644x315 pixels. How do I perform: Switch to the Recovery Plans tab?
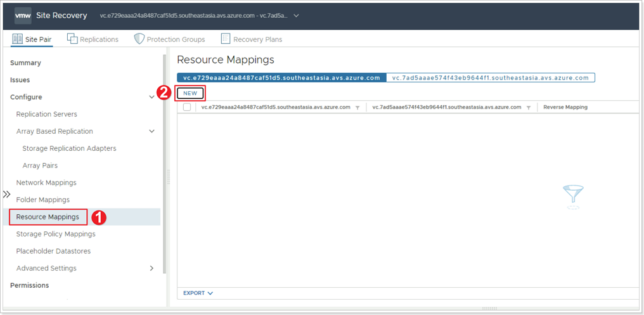click(x=252, y=39)
